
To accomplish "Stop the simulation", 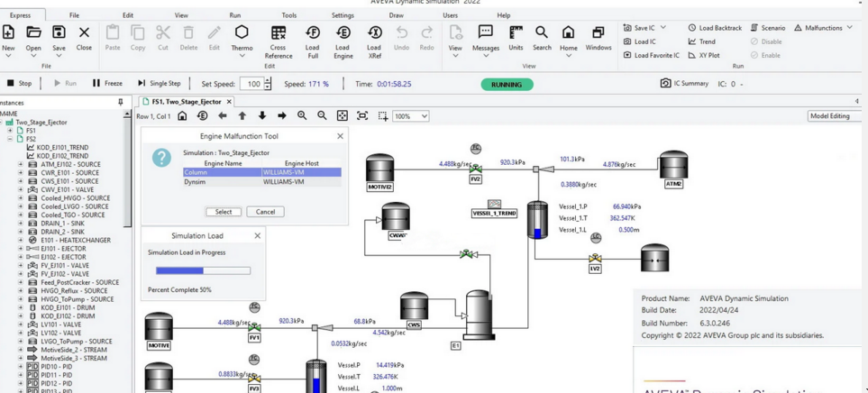I will pyautogui.click(x=19, y=84).
